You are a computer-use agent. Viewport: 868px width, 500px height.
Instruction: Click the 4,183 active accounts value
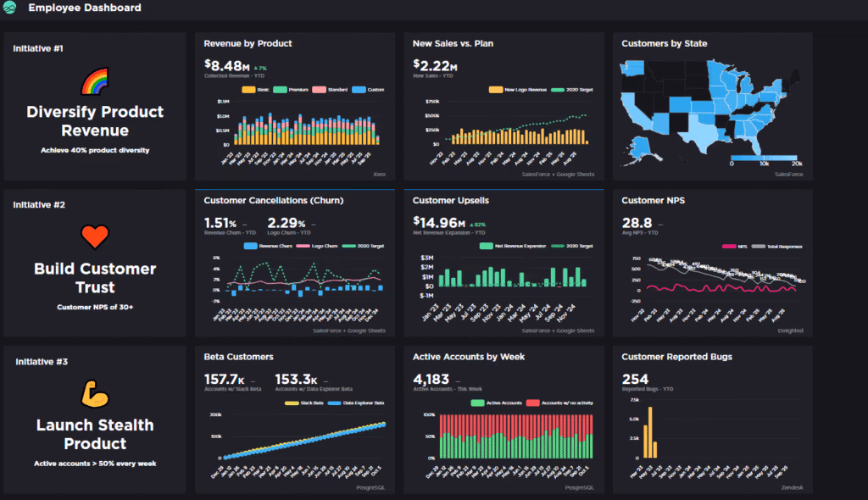[431, 380]
